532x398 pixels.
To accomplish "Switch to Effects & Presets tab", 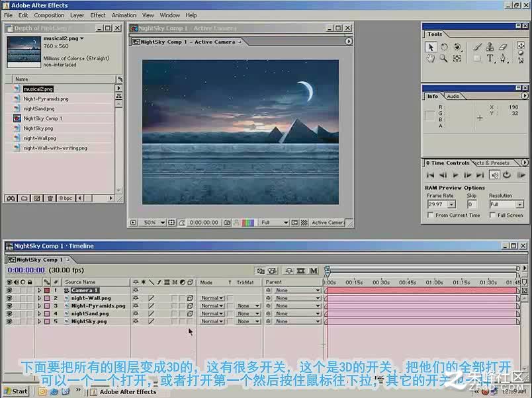I will (x=493, y=163).
